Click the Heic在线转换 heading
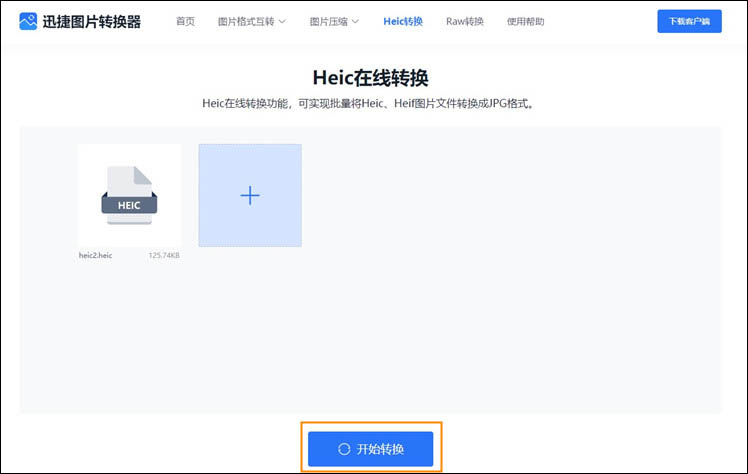 pos(371,78)
